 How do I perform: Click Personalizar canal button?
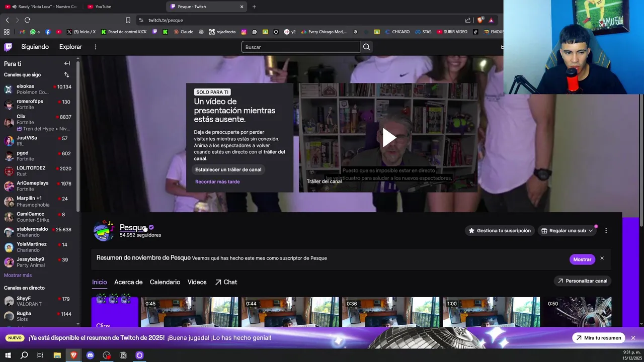pyautogui.click(x=582, y=281)
